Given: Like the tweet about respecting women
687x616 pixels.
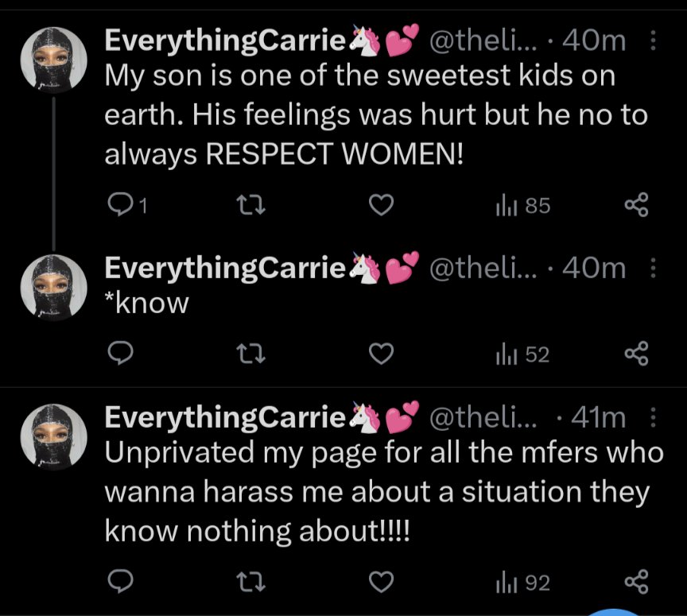Looking at the screenshot, I should click(x=384, y=207).
